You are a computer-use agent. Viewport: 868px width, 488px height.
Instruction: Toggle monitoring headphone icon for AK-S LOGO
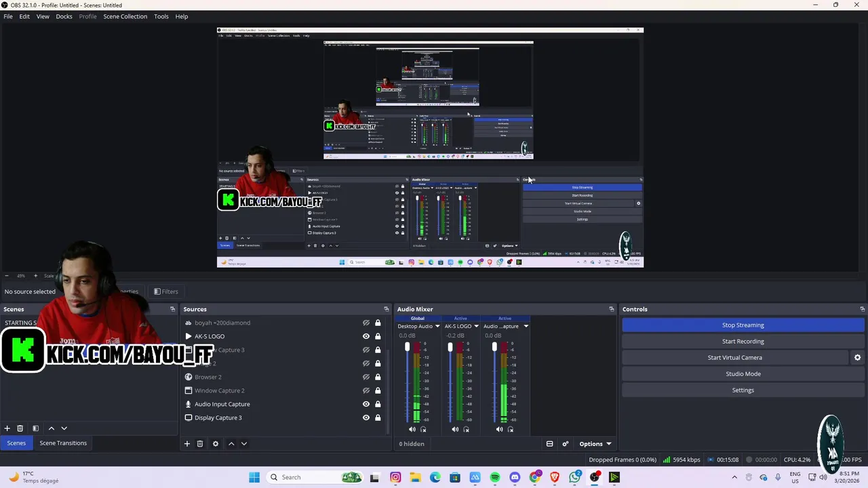point(467,429)
